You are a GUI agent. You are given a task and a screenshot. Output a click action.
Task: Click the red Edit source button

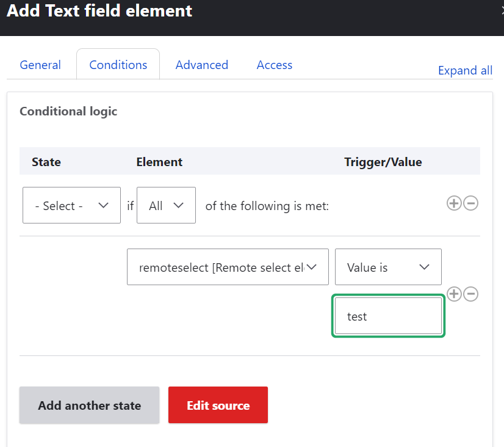218,405
